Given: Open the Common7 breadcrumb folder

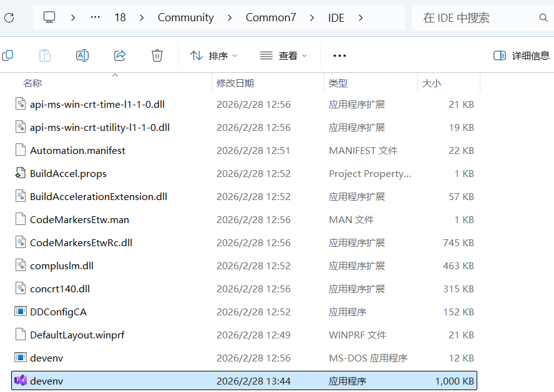Looking at the screenshot, I should pos(271,17).
